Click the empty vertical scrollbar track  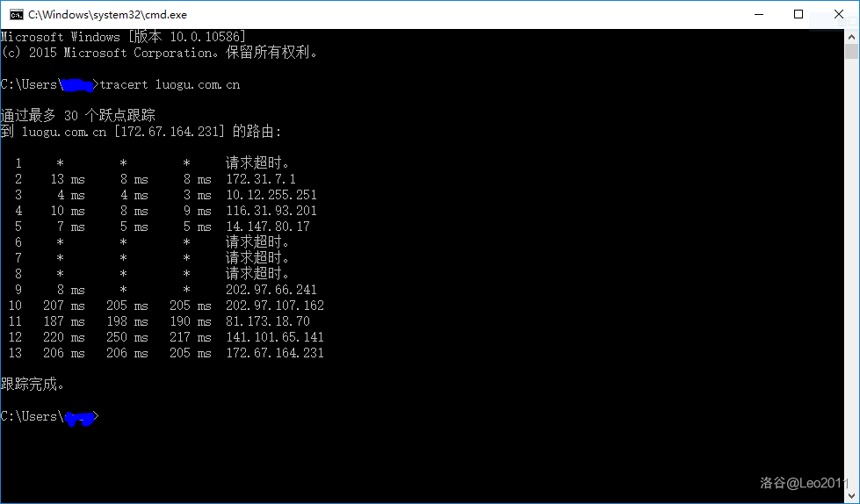coord(851,274)
